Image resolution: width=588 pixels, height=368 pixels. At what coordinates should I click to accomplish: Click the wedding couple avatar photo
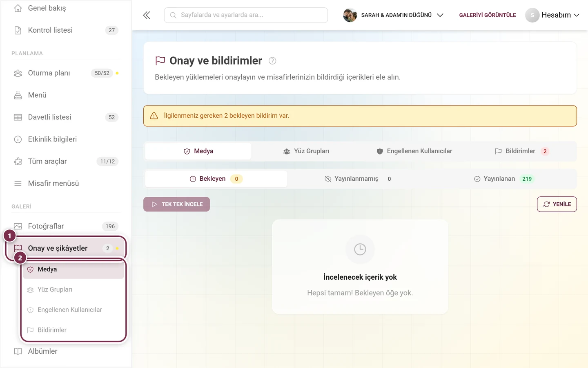(x=350, y=15)
